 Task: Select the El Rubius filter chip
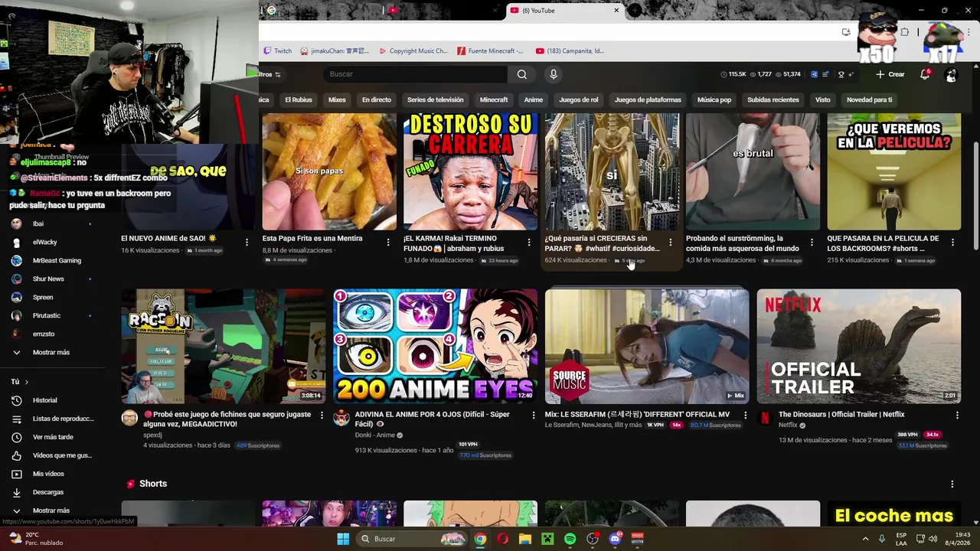point(299,99)
